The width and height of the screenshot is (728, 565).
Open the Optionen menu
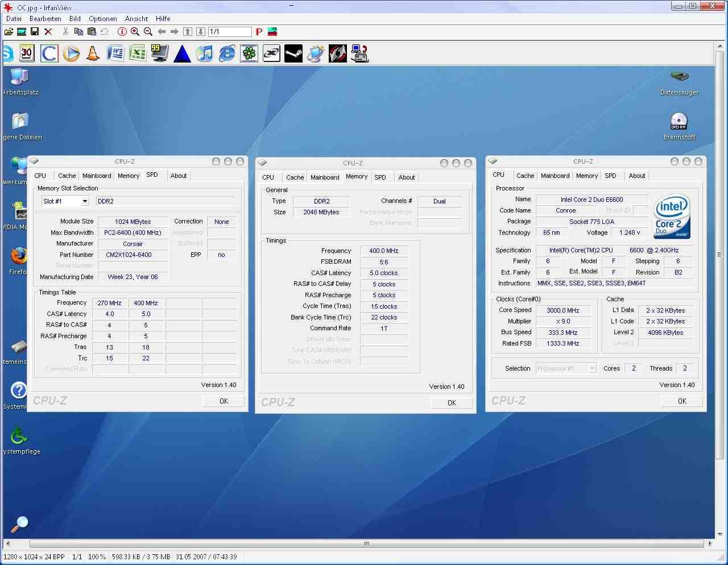[x=103, y=19]
